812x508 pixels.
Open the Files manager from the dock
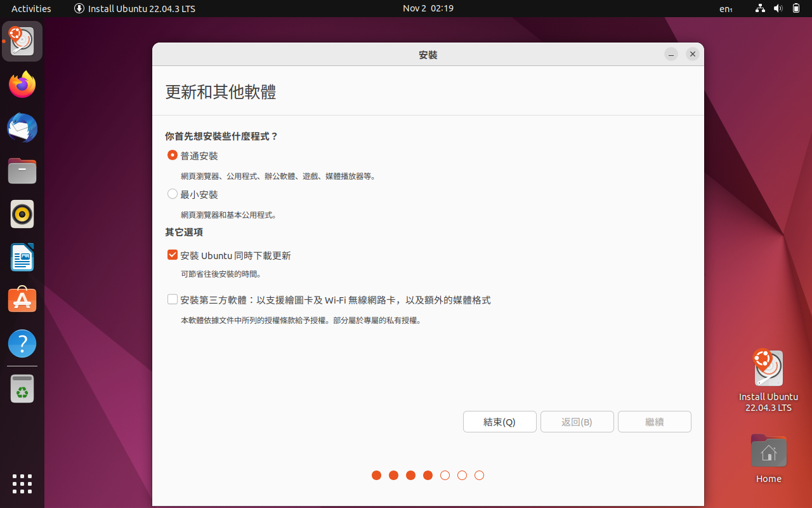pos(22,171)
